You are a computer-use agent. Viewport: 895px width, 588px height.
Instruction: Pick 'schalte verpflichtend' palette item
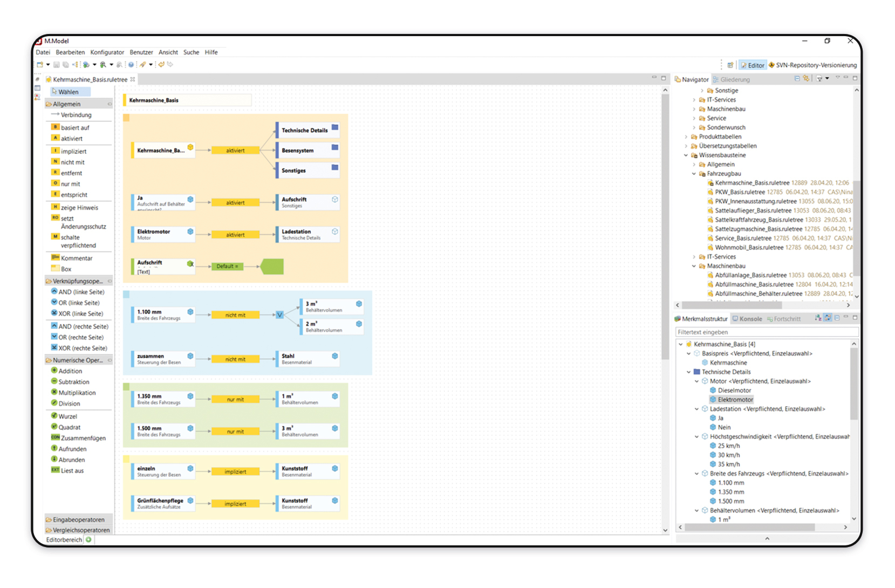coord(74,241)
